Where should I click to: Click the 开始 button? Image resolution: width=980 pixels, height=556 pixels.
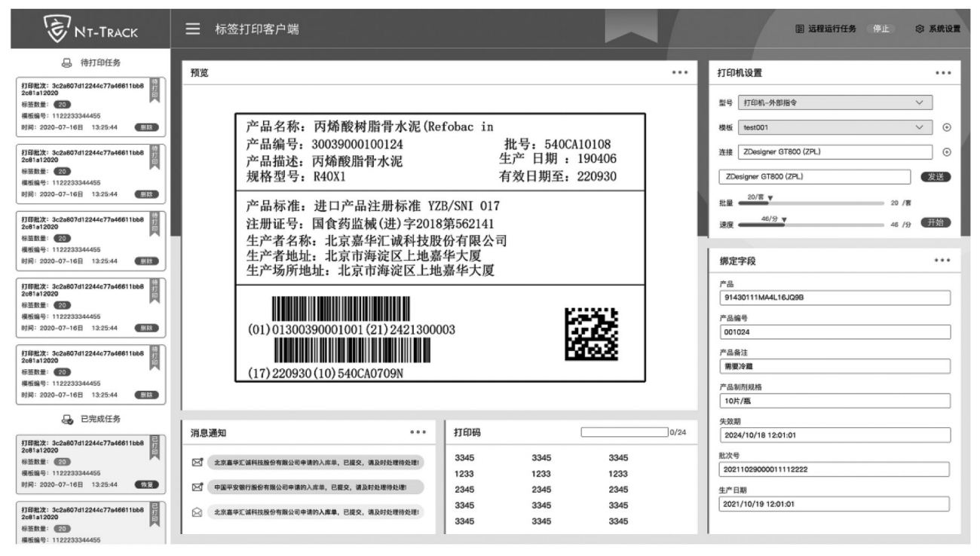pyautogui.click(x=935, y=222)
